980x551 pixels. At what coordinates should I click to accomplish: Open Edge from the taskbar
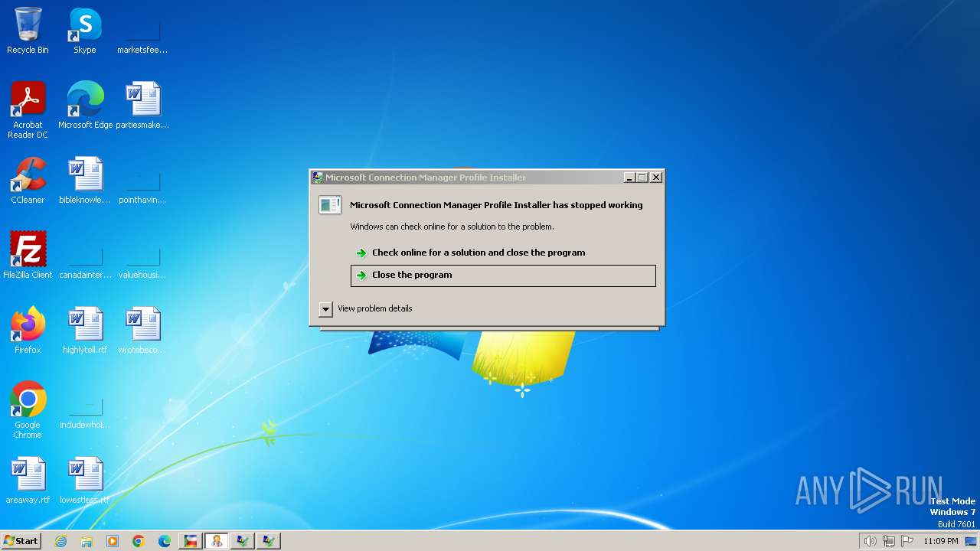pos(165,541)
